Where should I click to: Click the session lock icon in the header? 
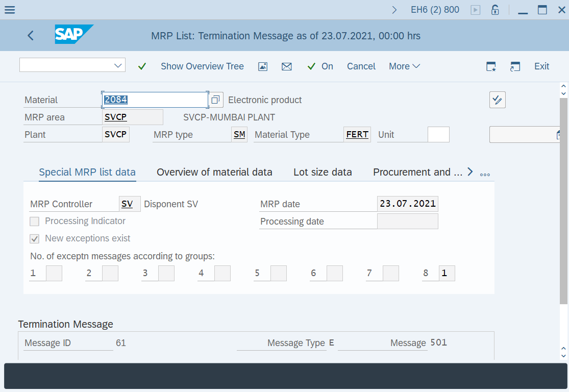tap(494, 10)
